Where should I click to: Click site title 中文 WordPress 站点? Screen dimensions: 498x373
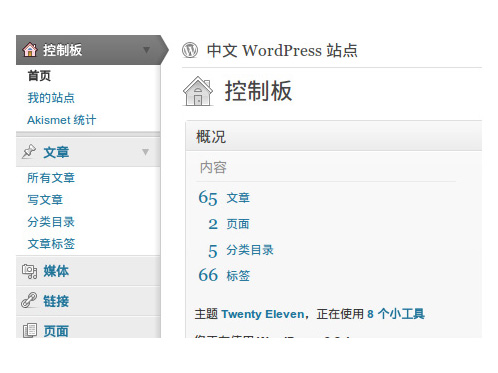[282, 51]
